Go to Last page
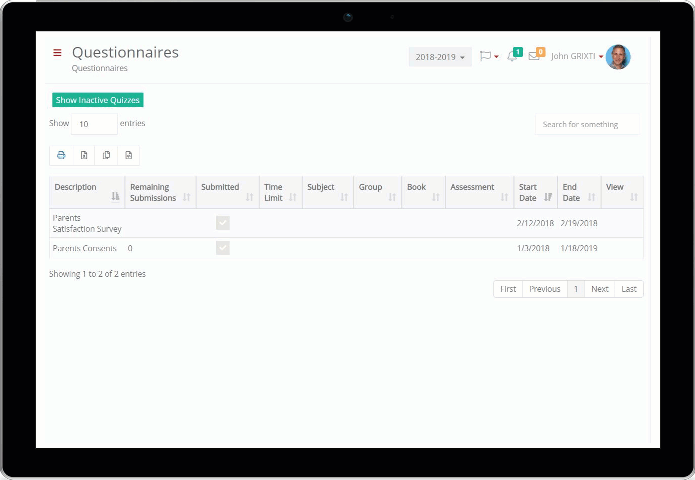695x480 pixels. point(629,289)
